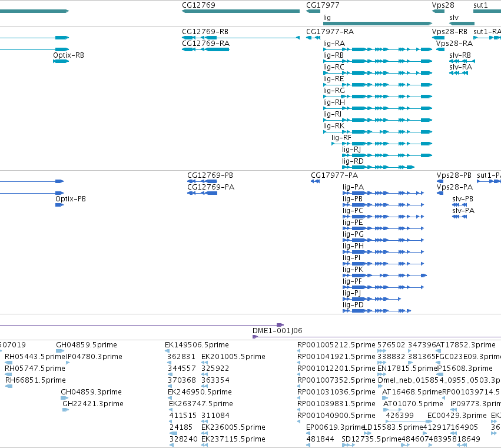Click the IP04780.3prime EST label
The width and height of the screenshot is (501, 448).
pyautogui.click(x=94, y=357)
